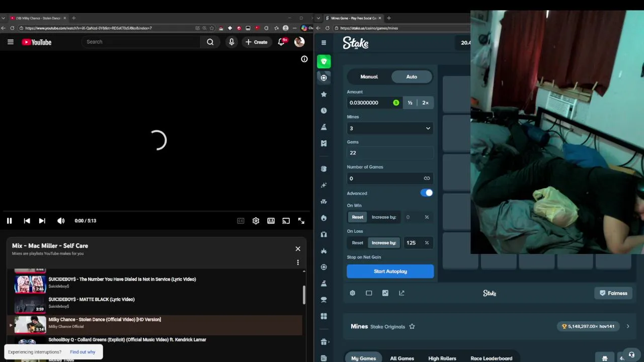The width and height of the screenshot is (644, 362).
Task: Bookmark the YouTube page with star icon
Action: coord(212,28)
